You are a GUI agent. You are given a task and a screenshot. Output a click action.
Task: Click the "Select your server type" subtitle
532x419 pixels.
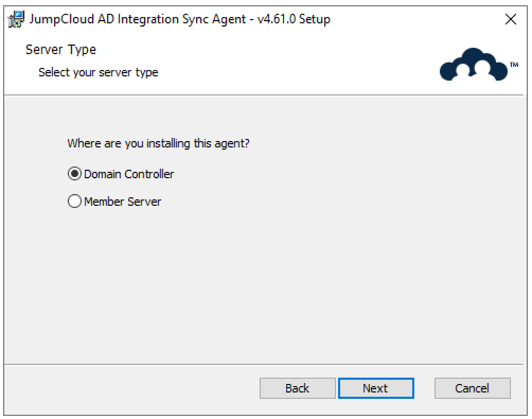click(x=98, y=72)
